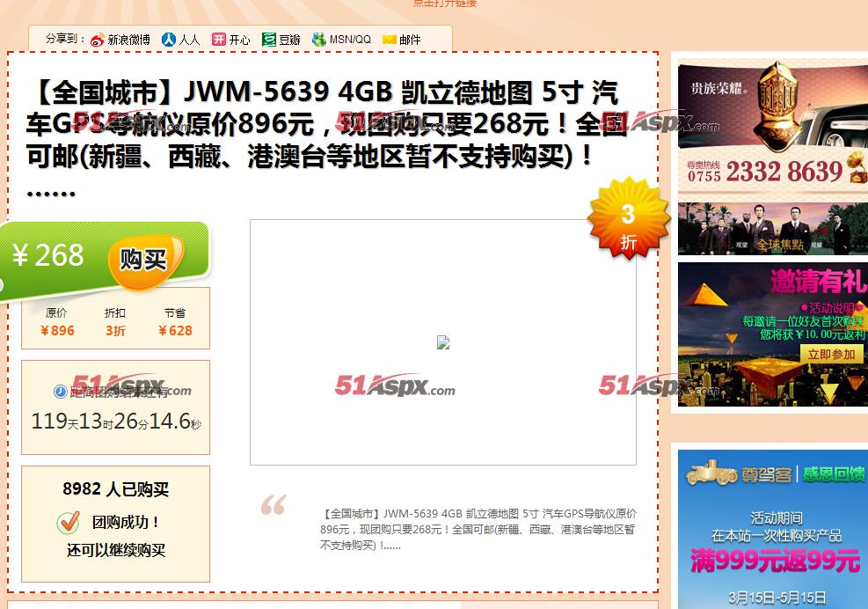The image size is (868, 609).
Task: Open the 邮件 share link
Action: pyautogui.click(x=410, y=40)
